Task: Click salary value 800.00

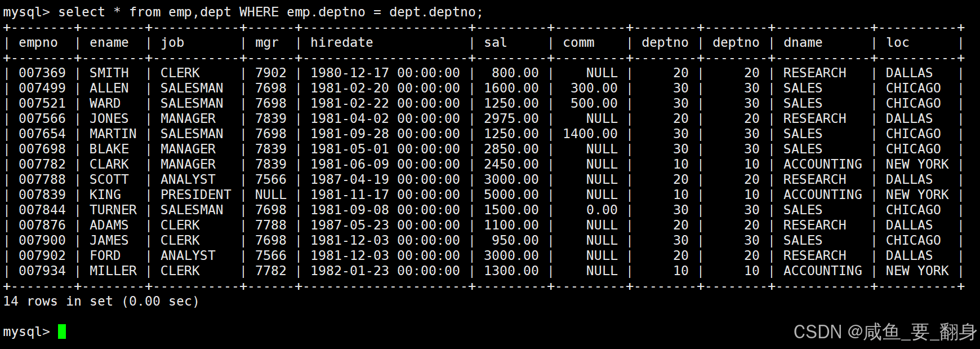Action: point(515,73)
